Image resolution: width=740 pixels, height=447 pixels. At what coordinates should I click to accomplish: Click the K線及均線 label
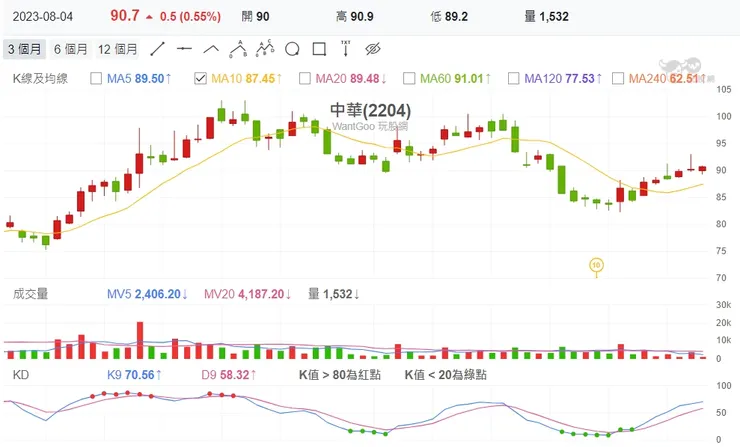40,78
